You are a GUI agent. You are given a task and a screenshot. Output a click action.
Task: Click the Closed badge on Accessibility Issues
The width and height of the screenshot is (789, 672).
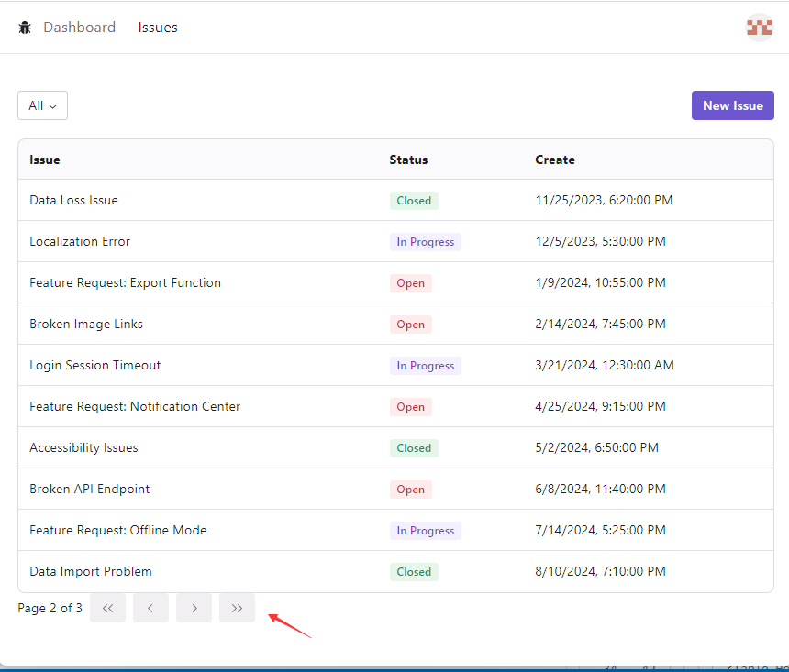point(414,448)
